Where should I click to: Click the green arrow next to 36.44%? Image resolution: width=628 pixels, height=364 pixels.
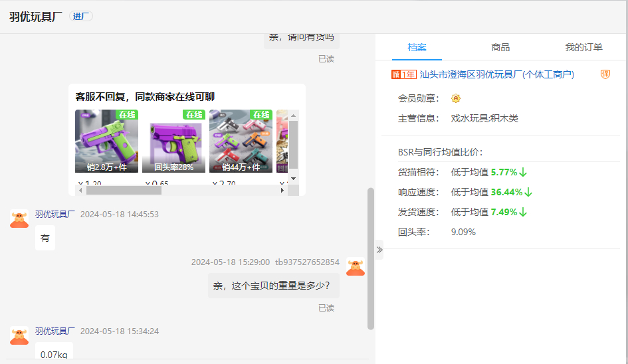click(x=528, y=192)
